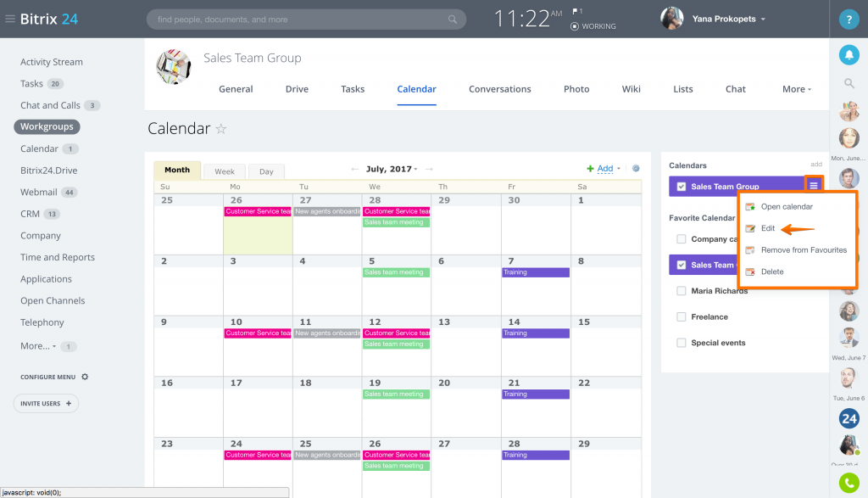
Task: Open the hamburger menu beside Bitrix 24 logo
Action: click(10, 19)
